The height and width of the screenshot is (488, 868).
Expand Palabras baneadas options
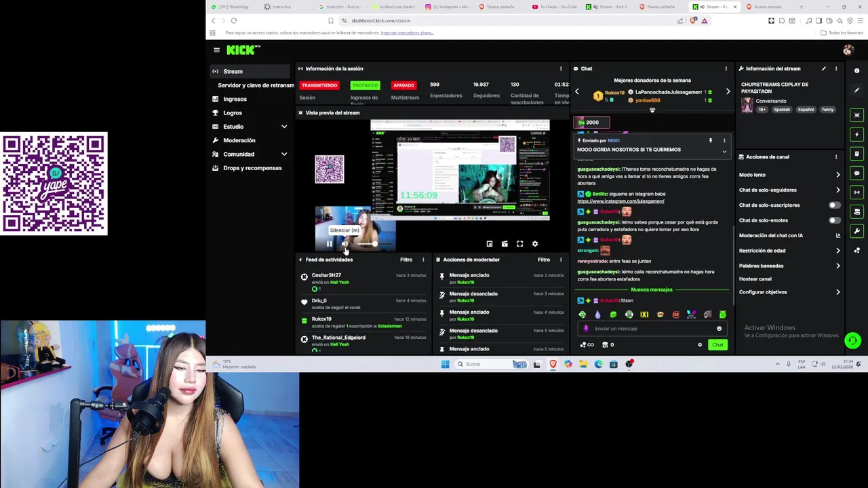[x=837, y=266]
